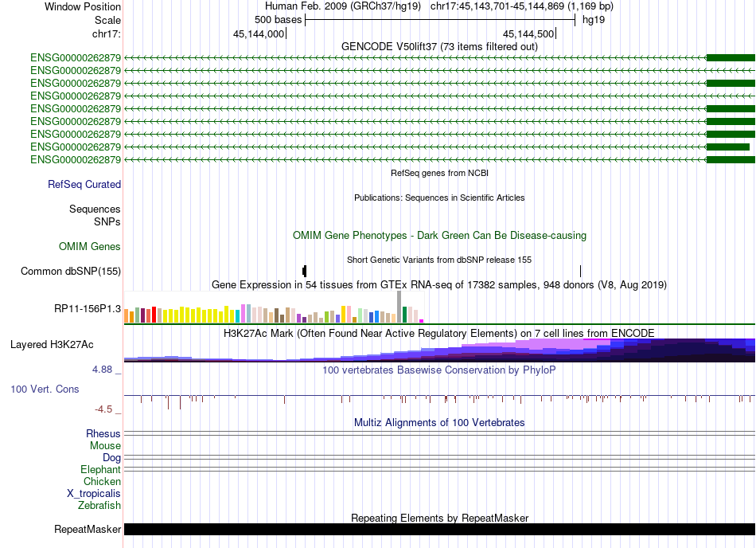Open the GENCODE V50lift37 track title
Viewport: 756px width, 548px height.
439,46
